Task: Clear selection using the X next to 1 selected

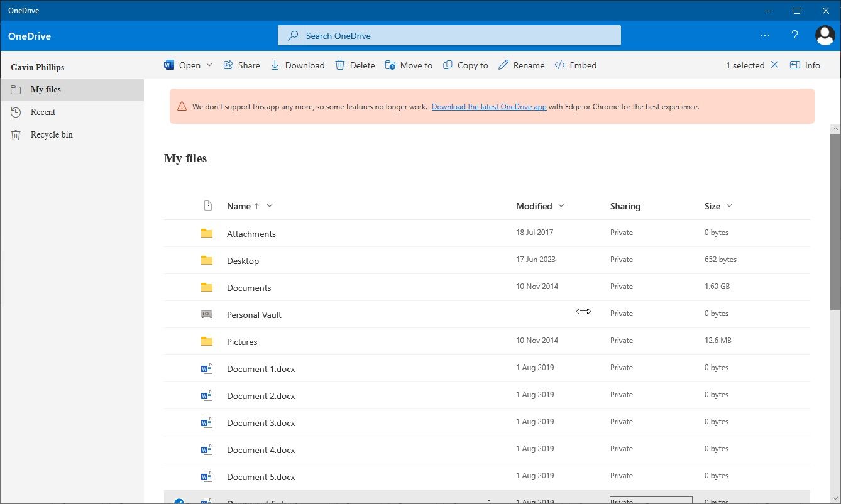Action: pyautogui.click(x=774, y=65)
